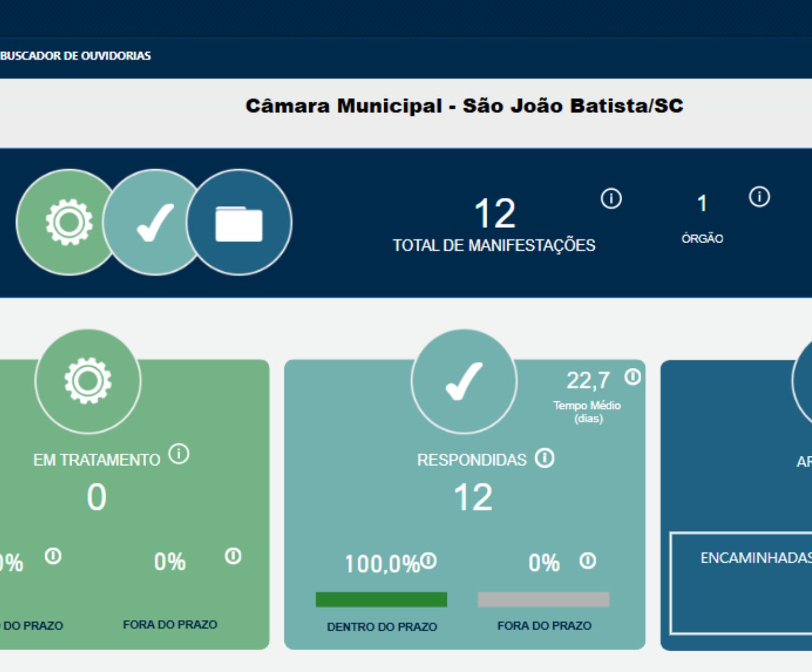The image size is (812, 672).
Task: Show info for Tempo Médio 22,7 days
Action: 633,377
